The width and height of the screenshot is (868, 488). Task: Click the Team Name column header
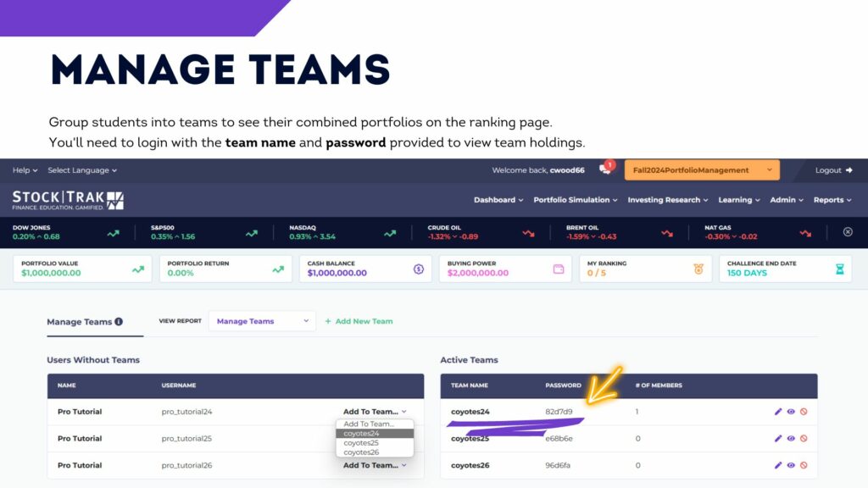(469, 385)
